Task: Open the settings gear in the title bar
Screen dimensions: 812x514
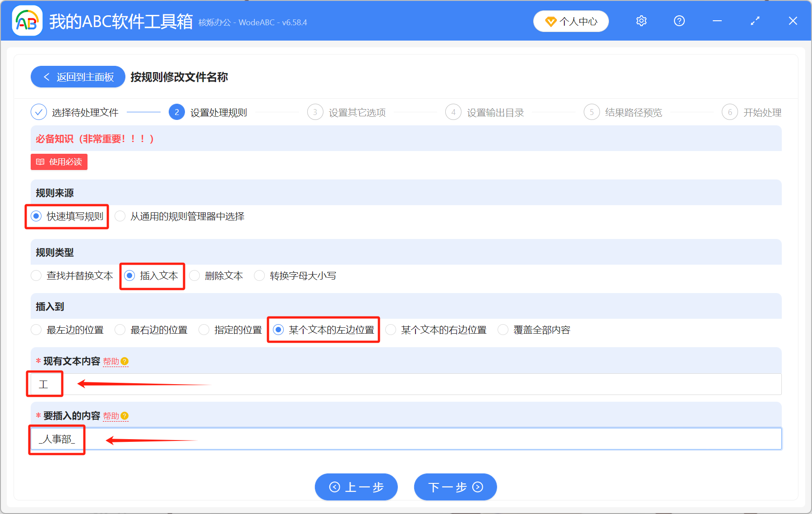Action: pyautogui.click(x=641, y=21)
